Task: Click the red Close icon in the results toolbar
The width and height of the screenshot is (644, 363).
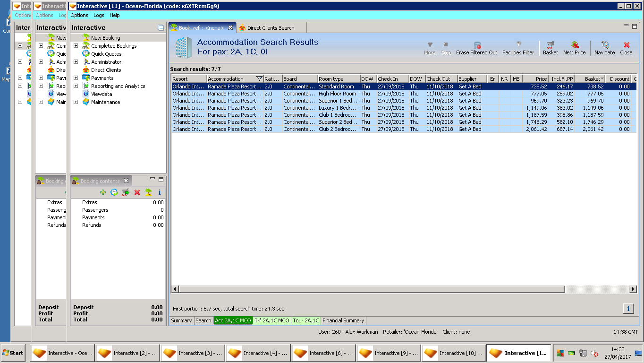Action: point(627,45)
